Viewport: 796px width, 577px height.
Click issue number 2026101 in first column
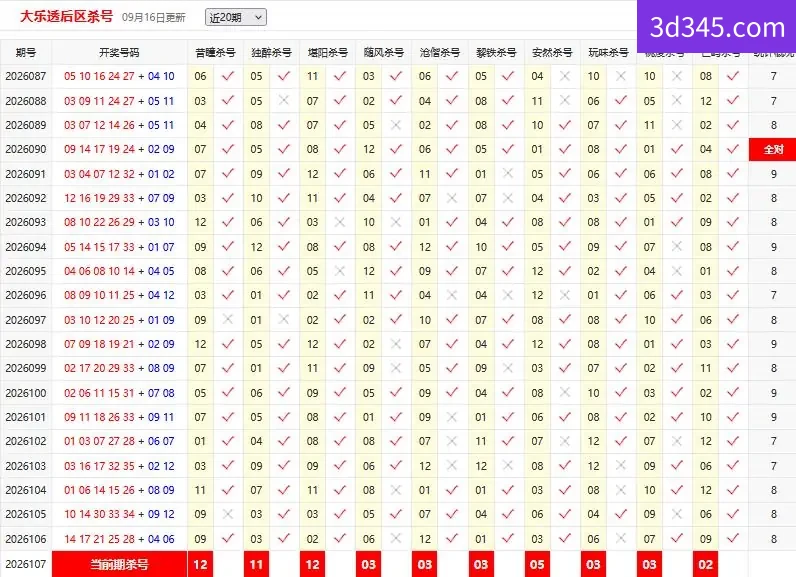(x=25, y=417)
